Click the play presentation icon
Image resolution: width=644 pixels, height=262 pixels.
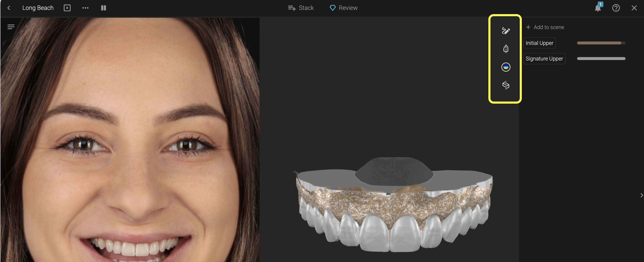[67, 8]
